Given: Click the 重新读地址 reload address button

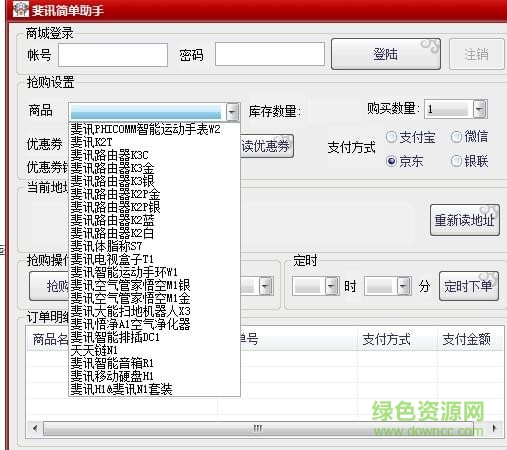Looking at the screenshot, I should (x=465, y=220).
